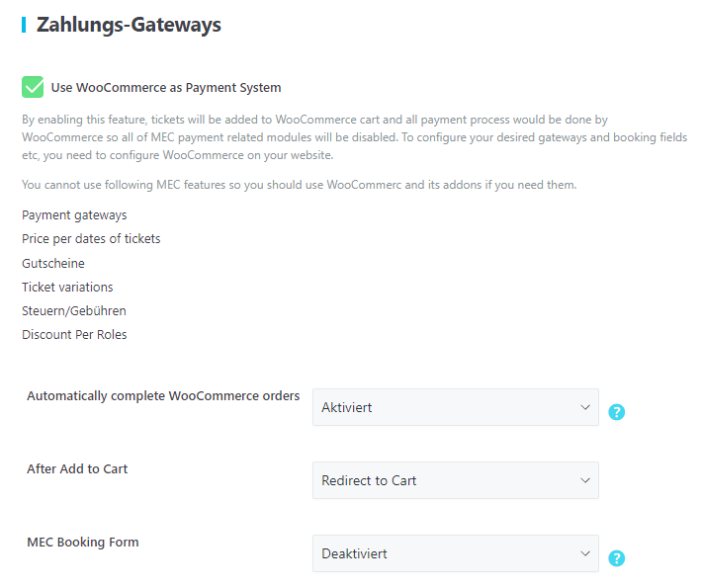Click the 'Discount Per Roles' entry
The image size is (702, 588).
pos(74,334)
